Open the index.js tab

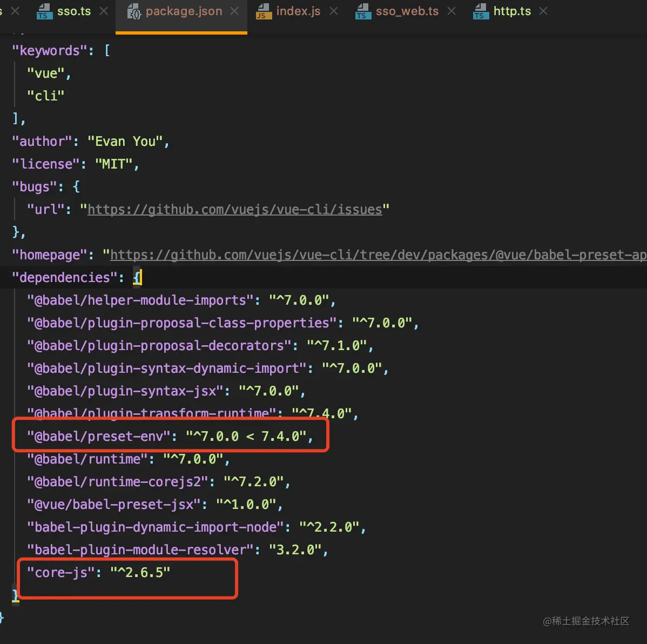298,11
